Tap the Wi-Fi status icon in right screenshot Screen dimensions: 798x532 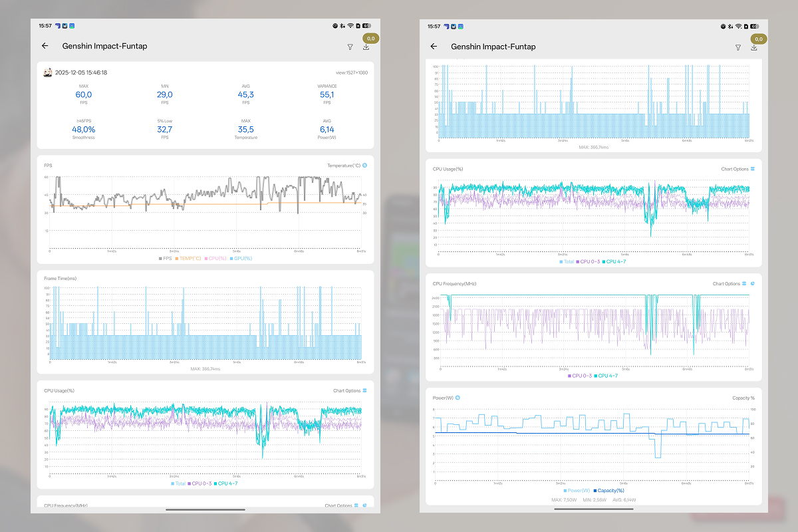(x=739, y=26)
